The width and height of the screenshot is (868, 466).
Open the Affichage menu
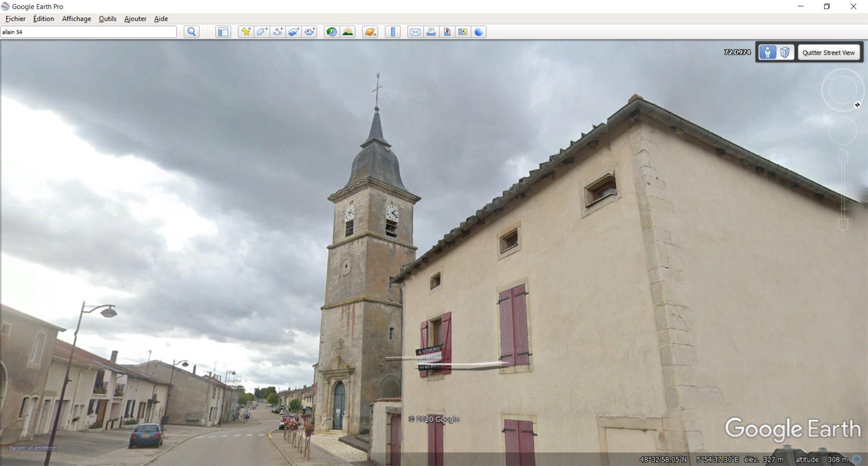pos(76,19)
